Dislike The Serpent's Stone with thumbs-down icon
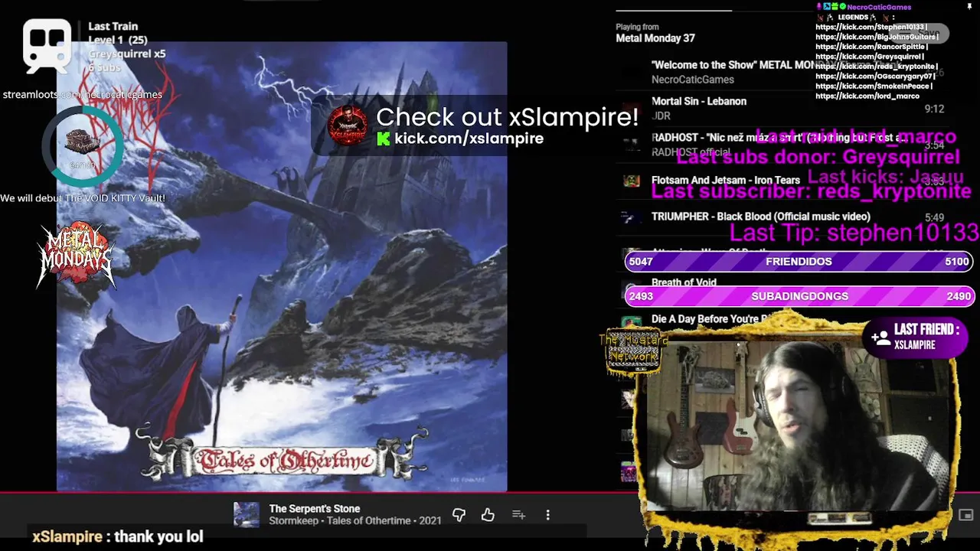Image resolution: width=980 pixels, height=551 pixels. (459, 515)
